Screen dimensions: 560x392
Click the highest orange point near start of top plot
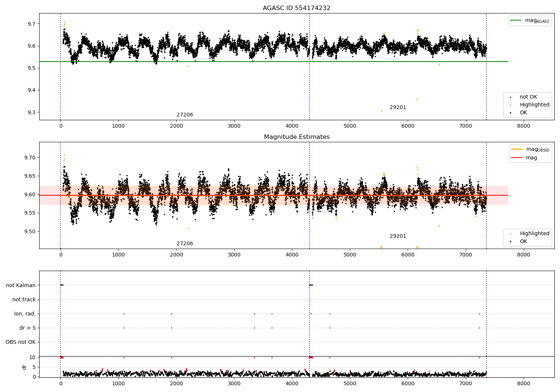point(64,22)
